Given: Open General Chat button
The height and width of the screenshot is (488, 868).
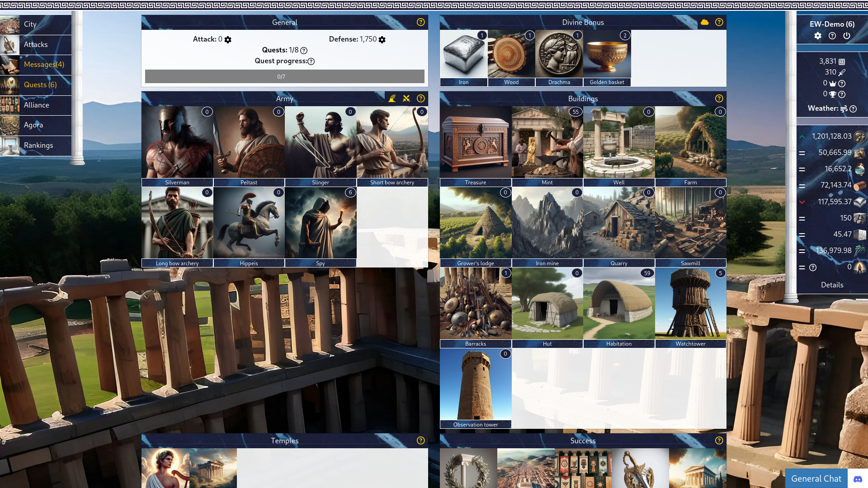Looking at the screenshot, I should point(816,479).
